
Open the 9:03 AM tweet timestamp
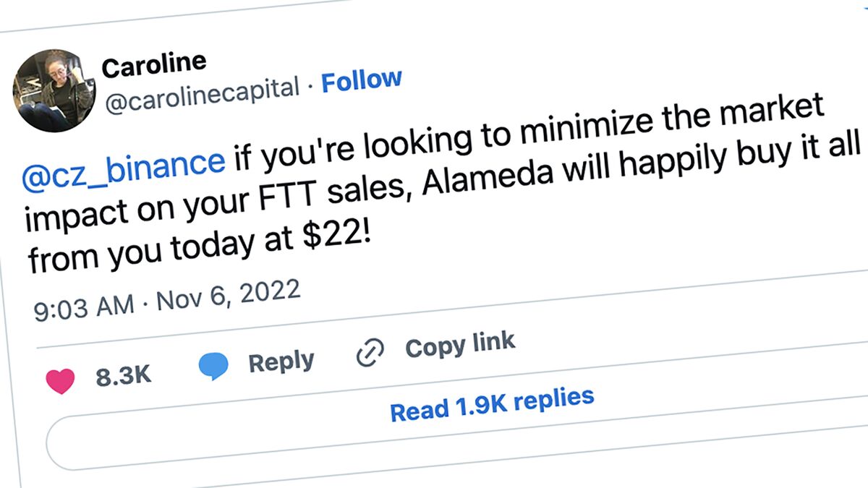pyautogui.click(x=83, y=304)
